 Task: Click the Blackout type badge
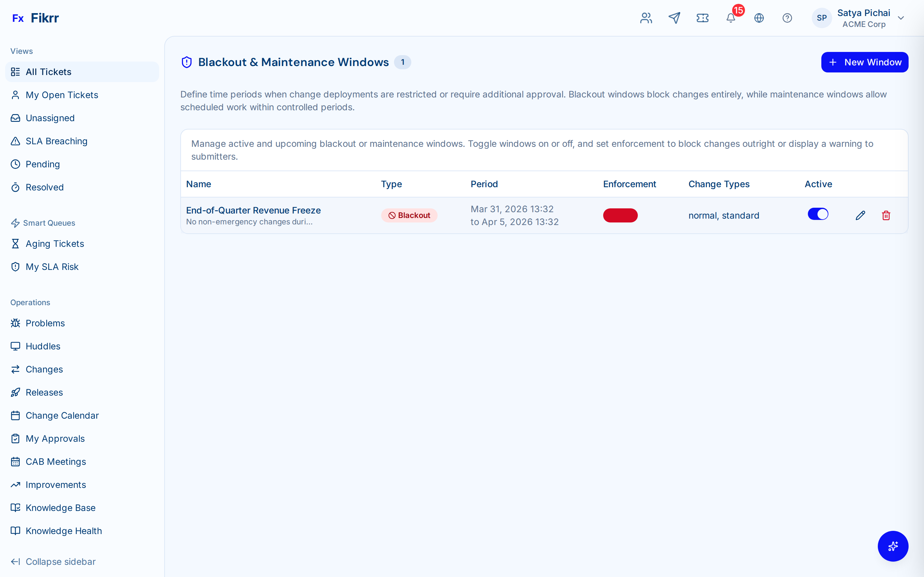coord(409,215)
